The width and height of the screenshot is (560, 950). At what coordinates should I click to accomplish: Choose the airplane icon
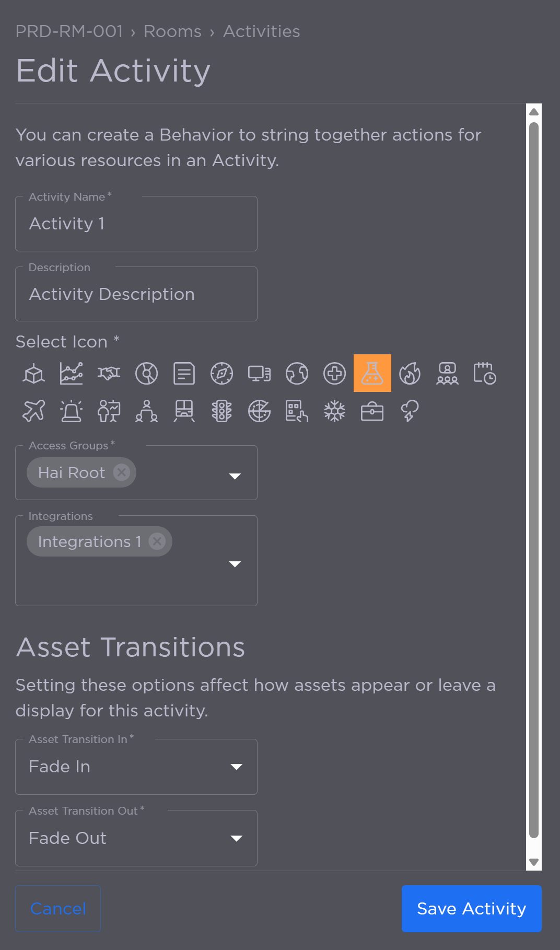pyautogui.click(x=33, y=411)
